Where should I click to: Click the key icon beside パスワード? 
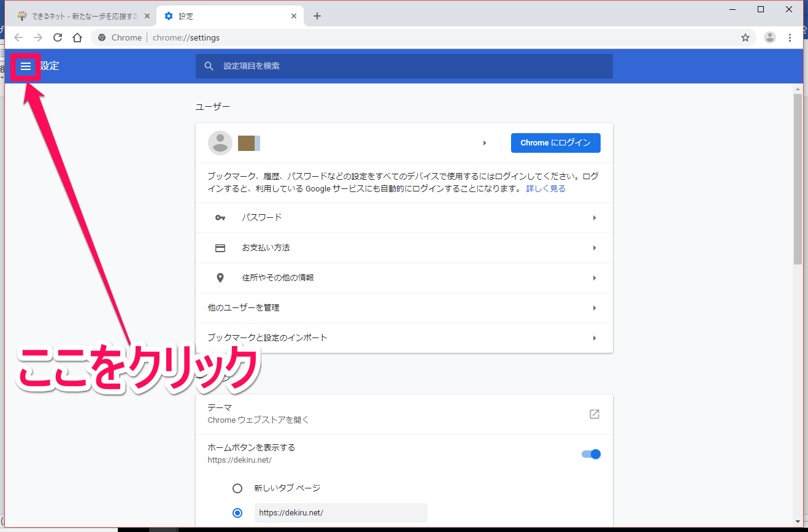click(x=220, y=218)
